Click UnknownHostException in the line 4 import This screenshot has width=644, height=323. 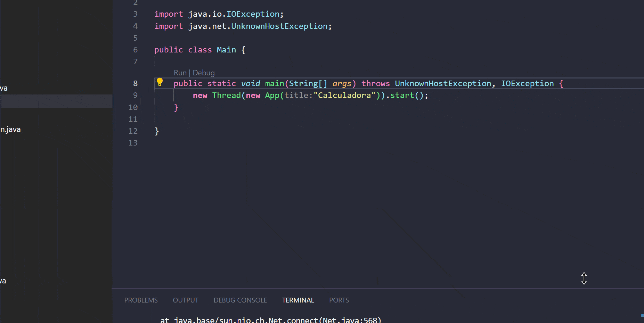[x=279, y=26]
